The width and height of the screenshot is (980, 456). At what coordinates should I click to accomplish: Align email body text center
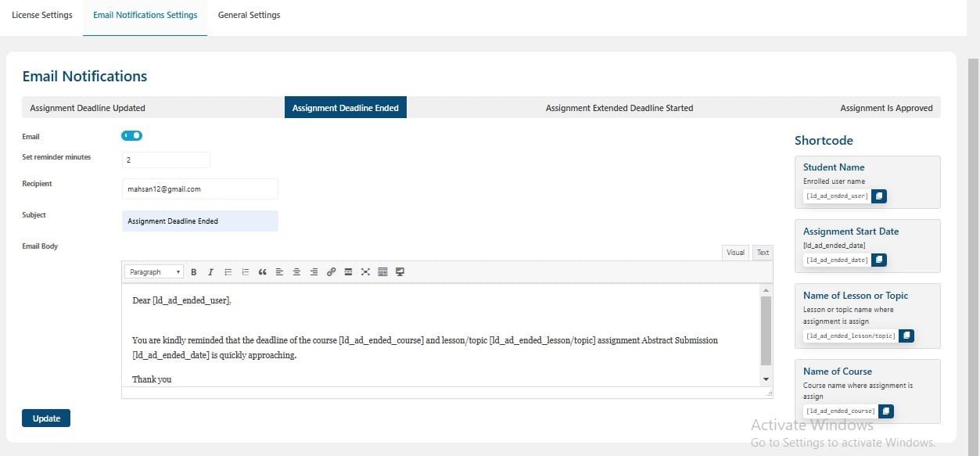tap(296, 272)
